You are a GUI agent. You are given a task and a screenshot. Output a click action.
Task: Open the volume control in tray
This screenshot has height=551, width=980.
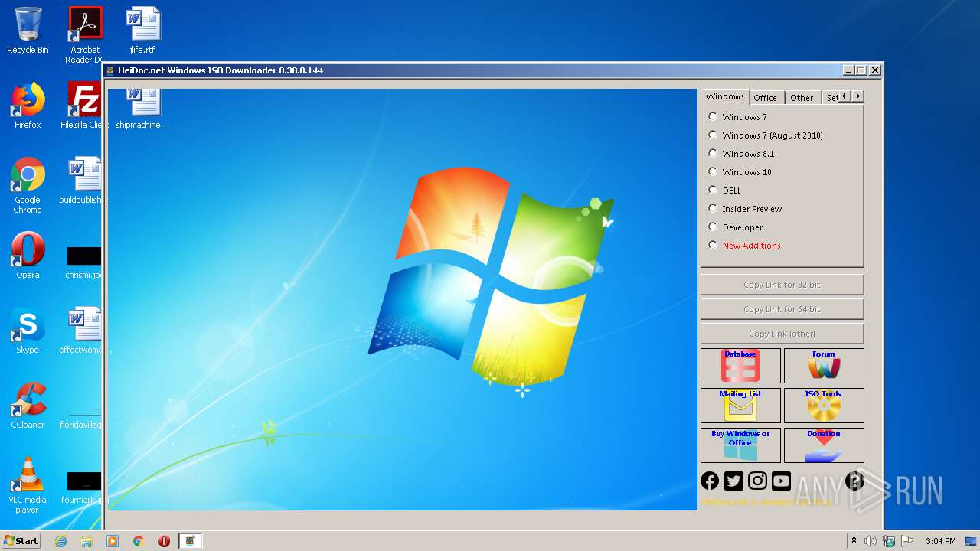point(871,541)
